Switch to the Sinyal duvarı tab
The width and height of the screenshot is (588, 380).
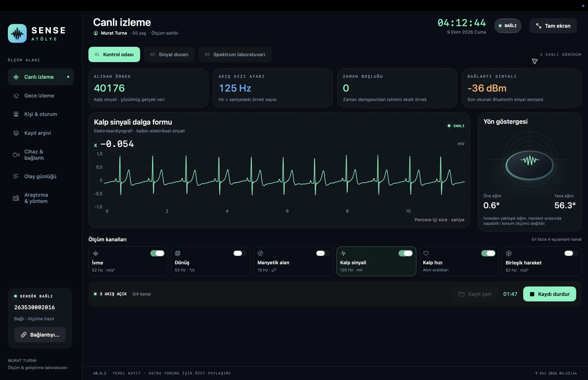click(x=169, y=55)
